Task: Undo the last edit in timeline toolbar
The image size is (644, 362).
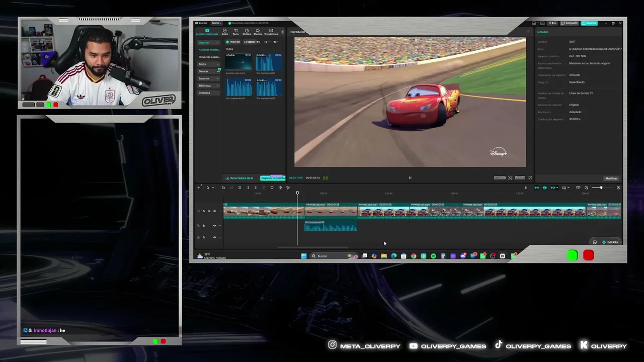Action: (x=223, y=188)
